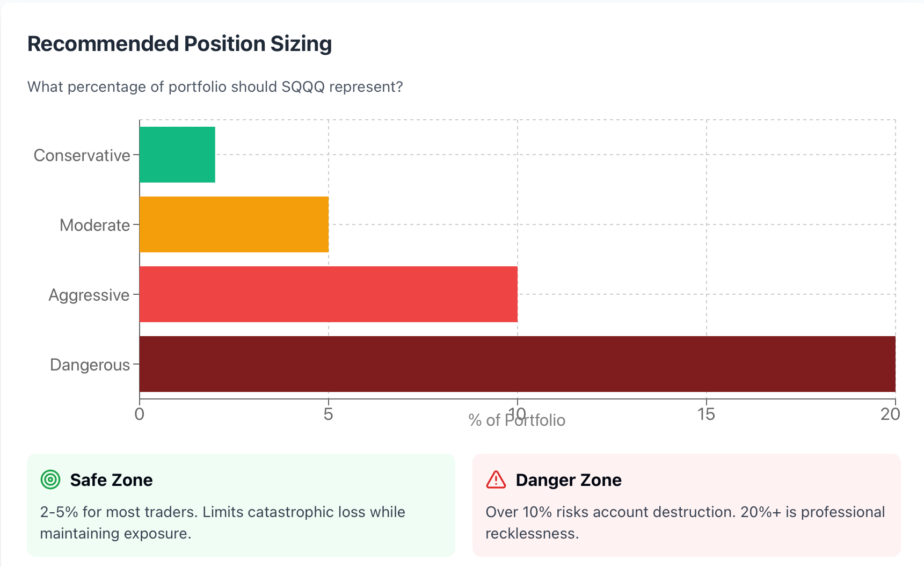
Task: Click the Dangerous axis label
Action: pyautogui.click(x=90, y=365)
